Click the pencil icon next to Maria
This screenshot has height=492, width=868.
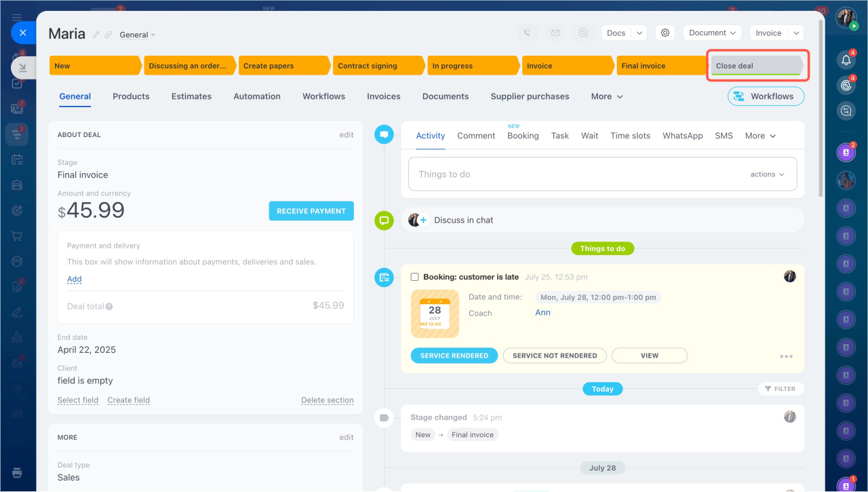[96, 35]
